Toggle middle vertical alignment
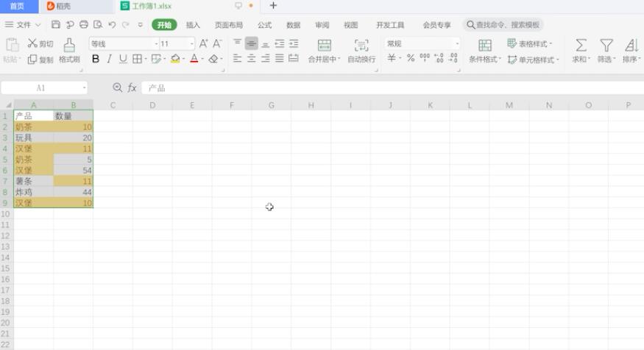The height and width of the screenshot is (350, 644). click(x=252, y=43)
